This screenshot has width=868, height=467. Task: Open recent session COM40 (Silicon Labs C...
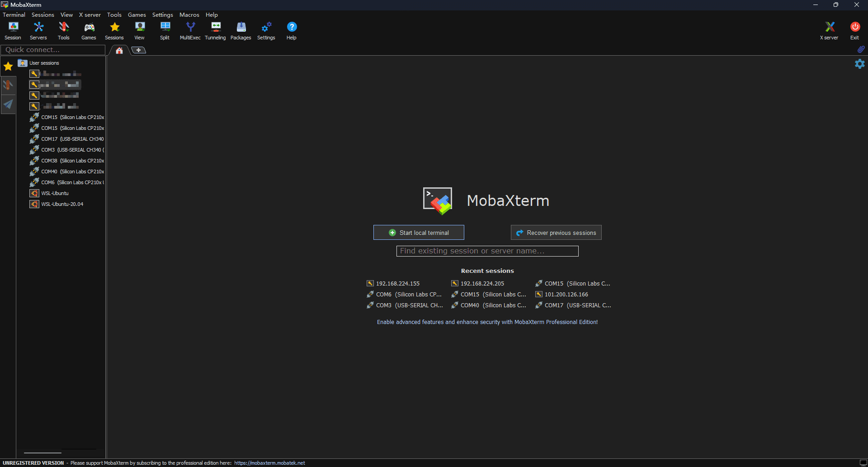pyautogui.click(x=489, y=305)
